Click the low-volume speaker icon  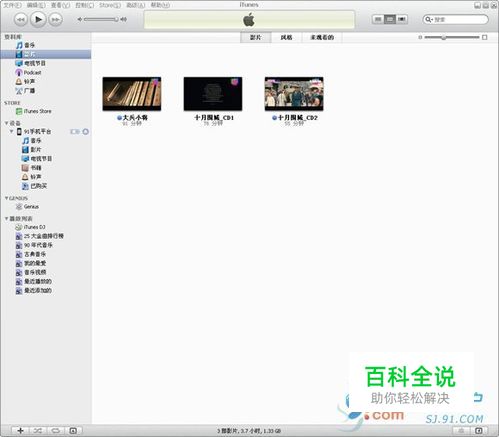tap(80, 19)
